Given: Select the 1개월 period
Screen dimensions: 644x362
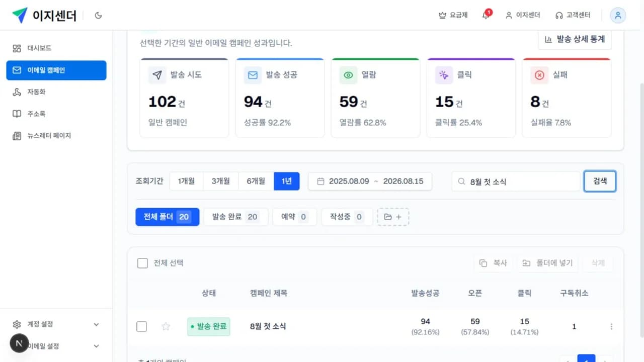Looking at the screenshot, I should (x=186, y=181).
